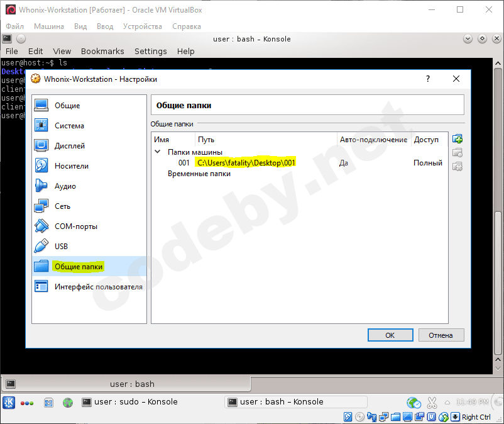Open the file manager icon in KDE panel

tap(48, 403)
